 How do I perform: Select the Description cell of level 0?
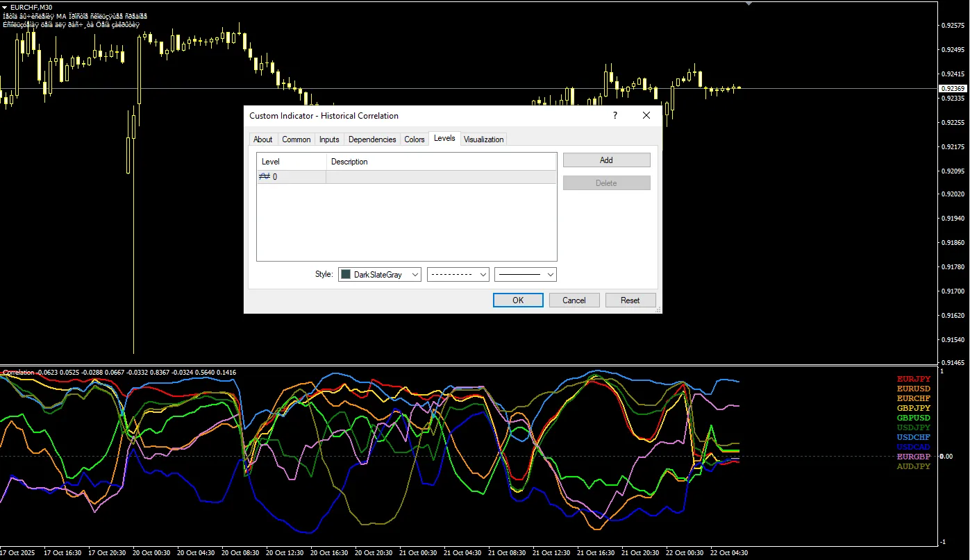coord(441,177)
